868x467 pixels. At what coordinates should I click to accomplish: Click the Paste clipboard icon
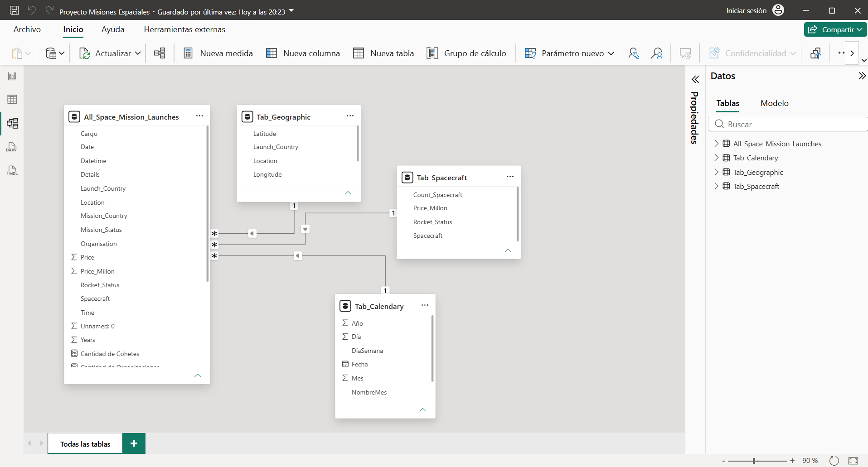point(17,53)
